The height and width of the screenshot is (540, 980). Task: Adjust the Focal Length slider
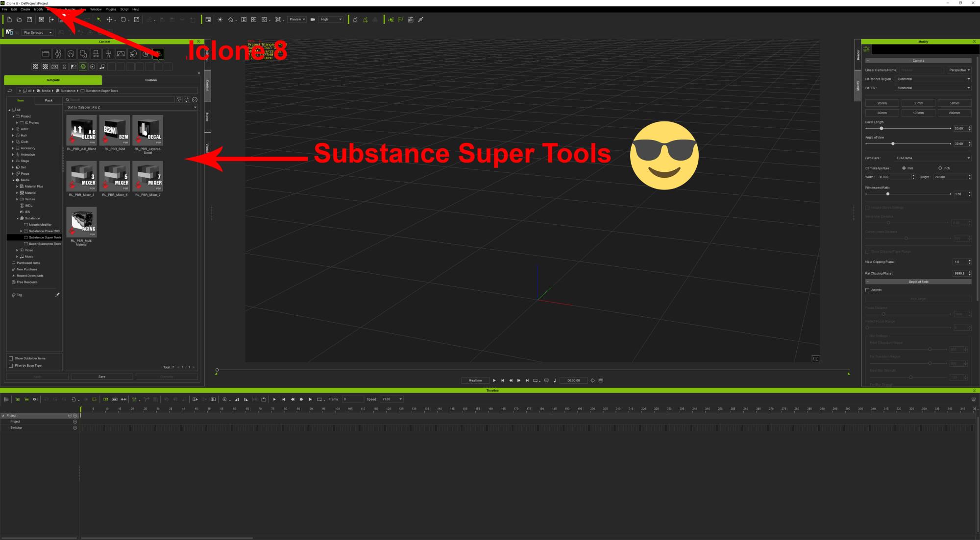point(882,128)
